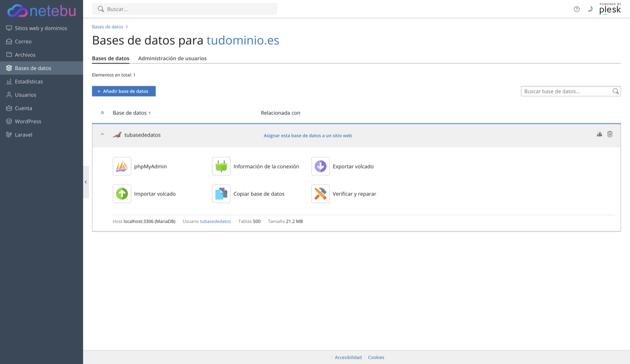Click the phpMyAdmin icon beside the trash
Viewport: 630px width, 364px height.
(599, 134)
